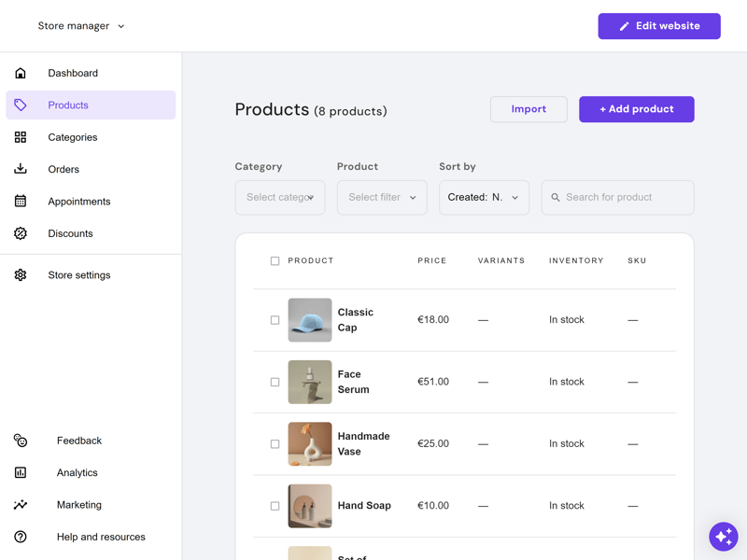Open Marketing in the sidebar
Viewport: 747px width, 560px height.
click(x=91, y=505)
